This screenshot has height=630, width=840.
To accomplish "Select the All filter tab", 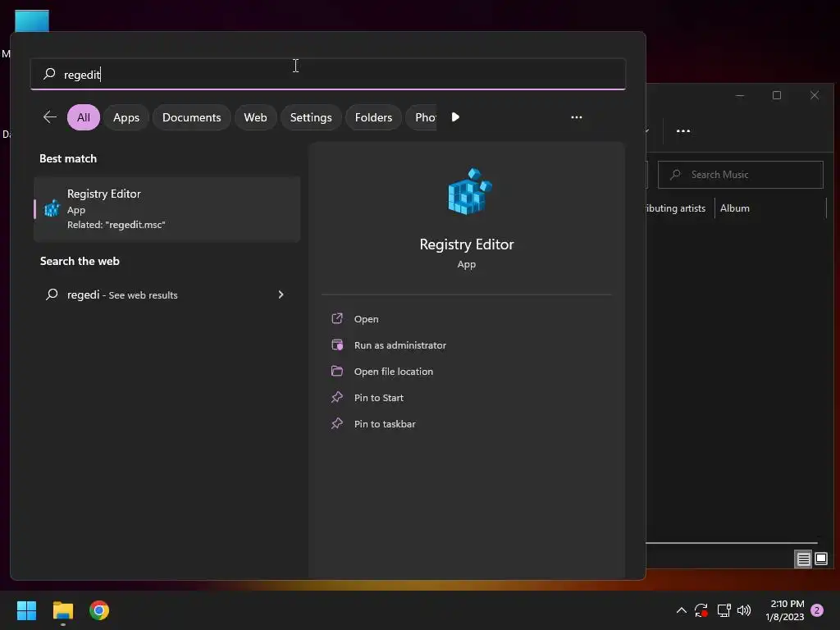I will click(x=84, y=117).
